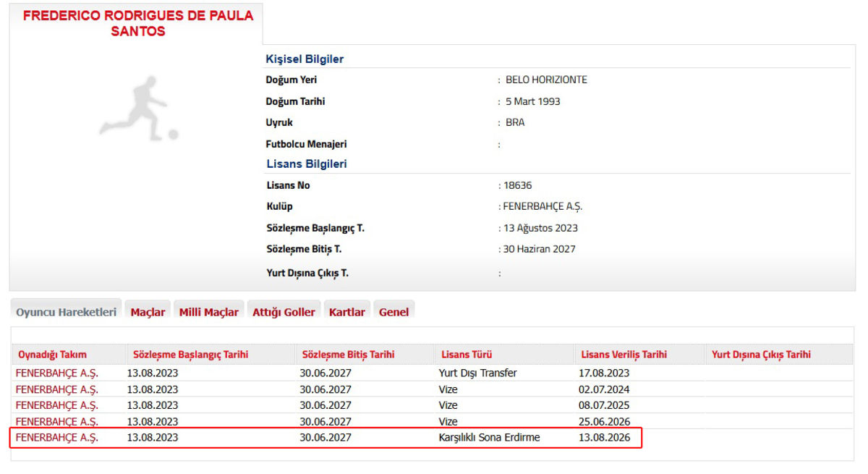The image size is (868, 474).
Task: Select nationality value BRA
Action: click(x=515, y=122)
